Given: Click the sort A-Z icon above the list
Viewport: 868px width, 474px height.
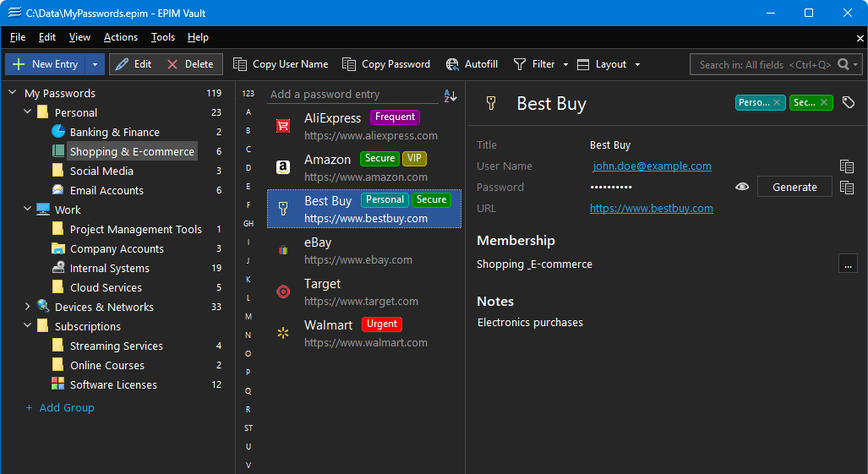Looking at the screenshot, I should 450,95.
